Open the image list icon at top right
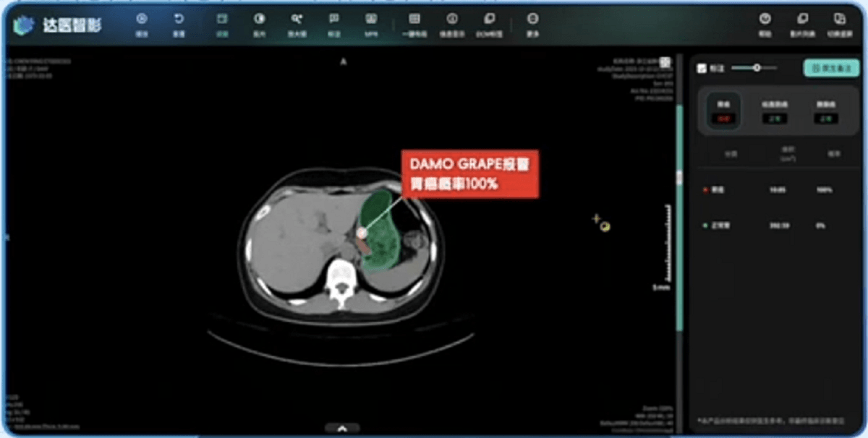Viewport: 868px width, 438px height. coord(802,19)
